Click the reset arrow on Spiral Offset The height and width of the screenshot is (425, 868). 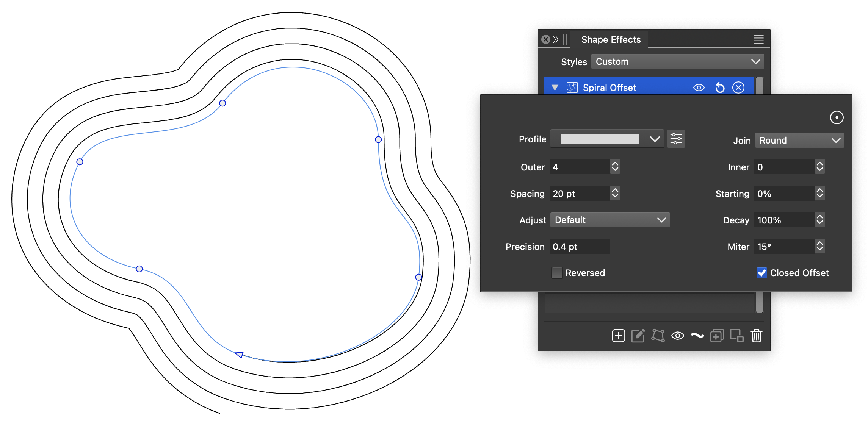pyautogui.click(x=719, y=88)
